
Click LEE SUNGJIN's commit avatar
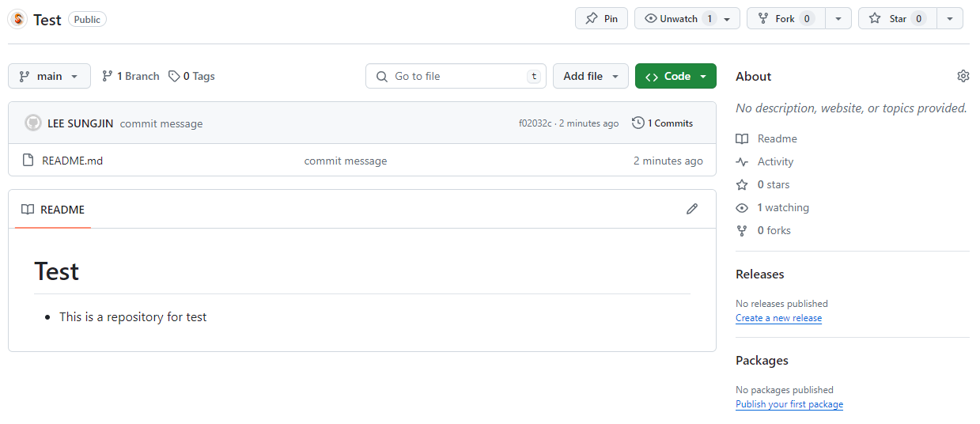tap(33, 123)
